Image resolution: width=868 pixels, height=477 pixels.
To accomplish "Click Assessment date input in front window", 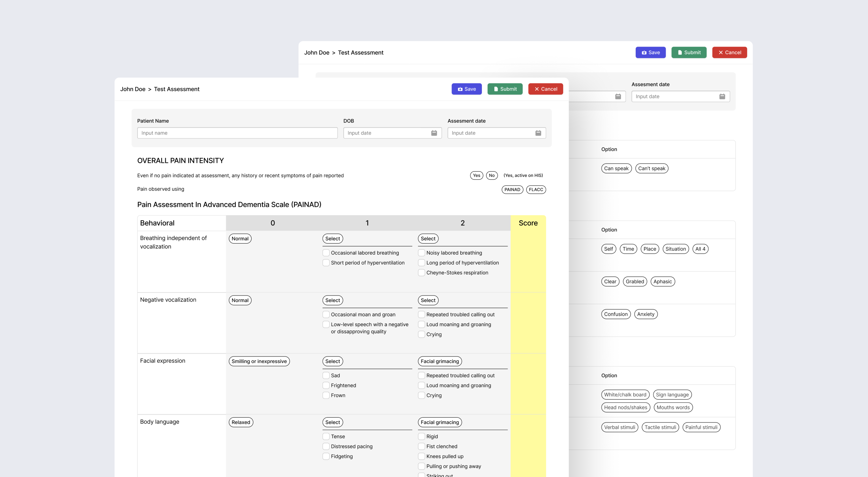I will pyautogui.click(x=497, y=133).
